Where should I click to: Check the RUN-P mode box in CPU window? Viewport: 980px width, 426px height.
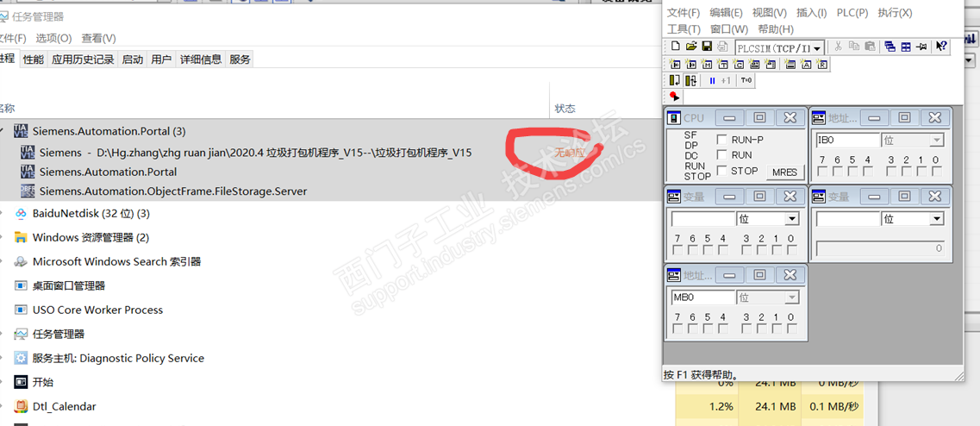click(x=722, y=140)
